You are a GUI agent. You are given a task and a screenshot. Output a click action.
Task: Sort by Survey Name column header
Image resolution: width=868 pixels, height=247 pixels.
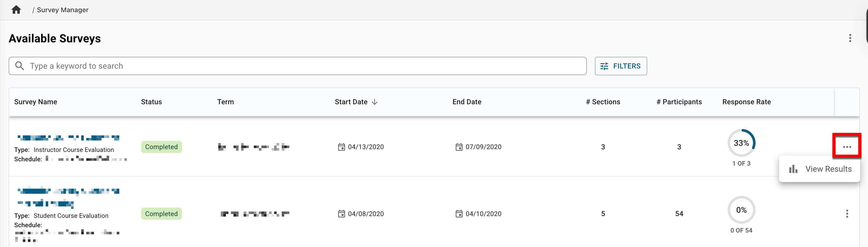[x=36, y=102]
